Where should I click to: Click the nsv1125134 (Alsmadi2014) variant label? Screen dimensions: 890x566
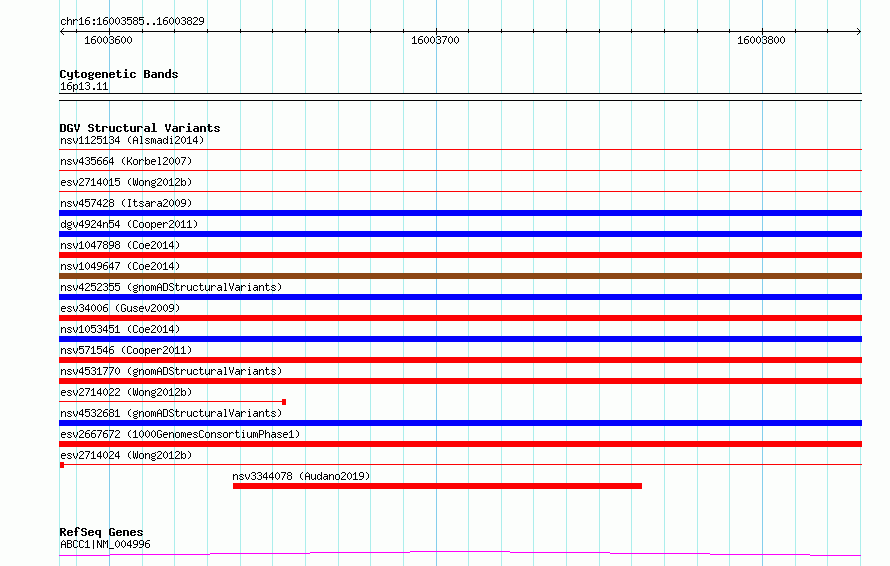(x=132, y=140)
